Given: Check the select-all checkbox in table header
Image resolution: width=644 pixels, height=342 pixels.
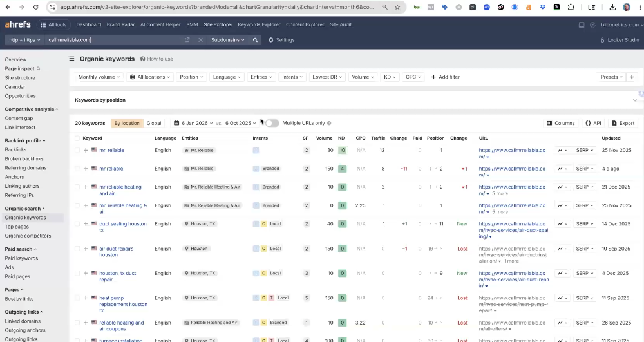Looking at the screenshot, I should point(77,138).
